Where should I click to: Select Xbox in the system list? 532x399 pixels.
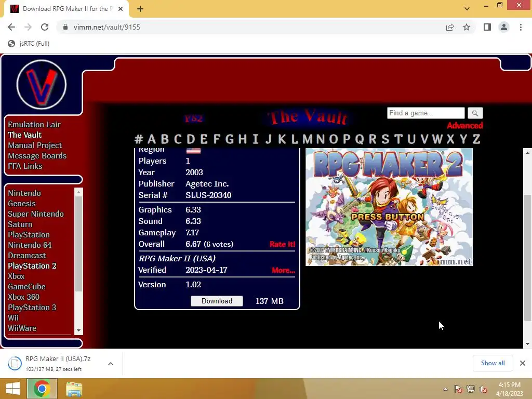pos(16,276)
